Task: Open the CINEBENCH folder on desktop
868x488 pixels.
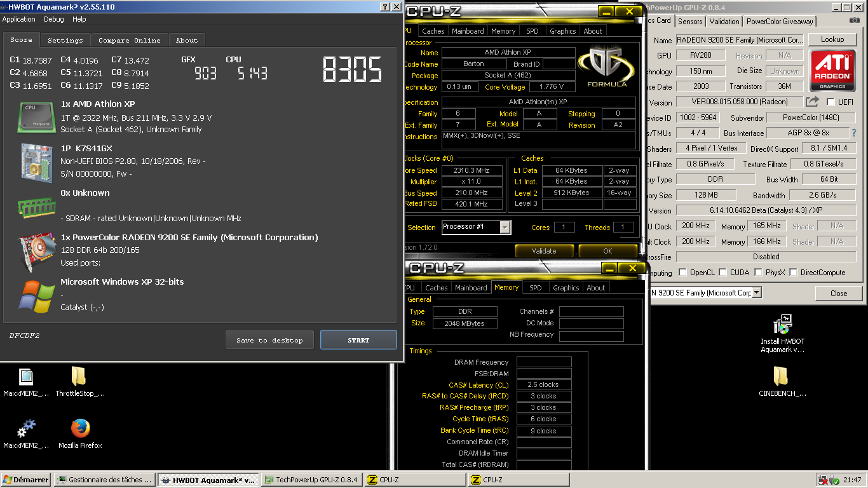Action: pyautogui.click(x=781, y=376)
